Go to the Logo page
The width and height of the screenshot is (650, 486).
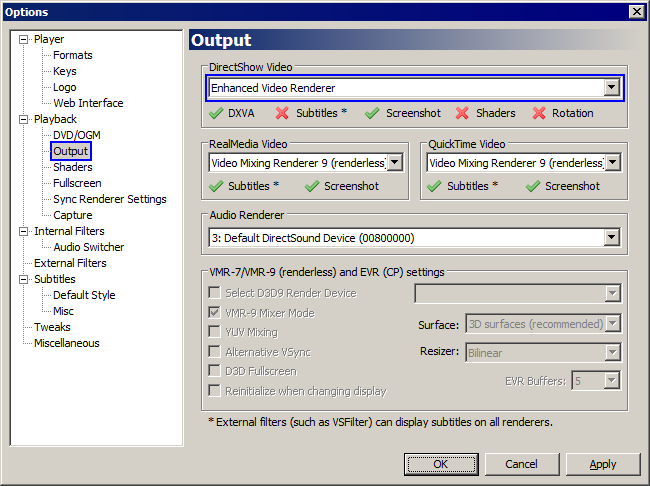65,87
